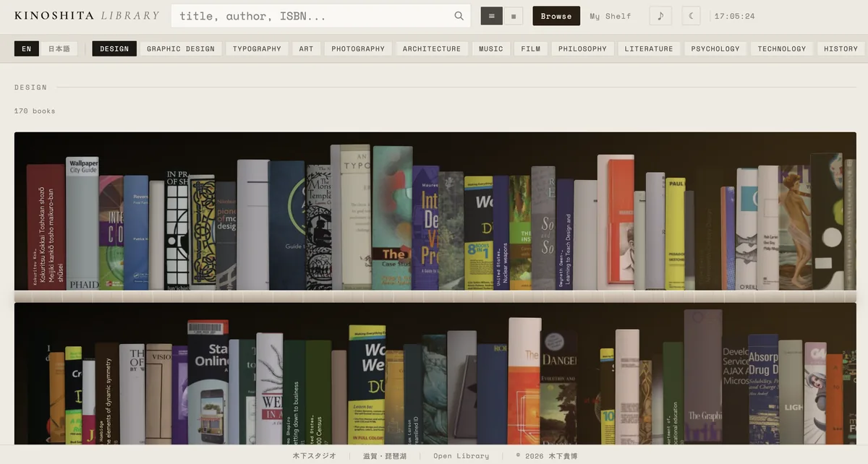
Task: Select the History category
Action: [x=841, y=48]
